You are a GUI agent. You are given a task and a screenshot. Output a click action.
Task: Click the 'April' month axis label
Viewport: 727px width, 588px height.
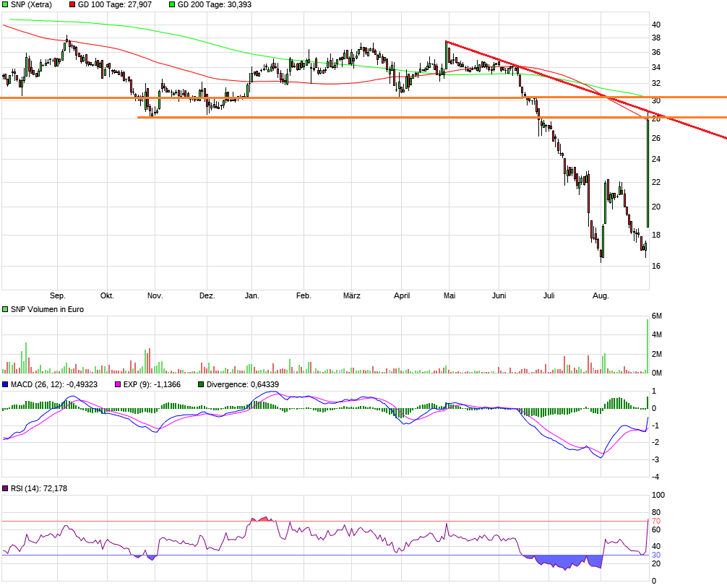coord(402,295)
